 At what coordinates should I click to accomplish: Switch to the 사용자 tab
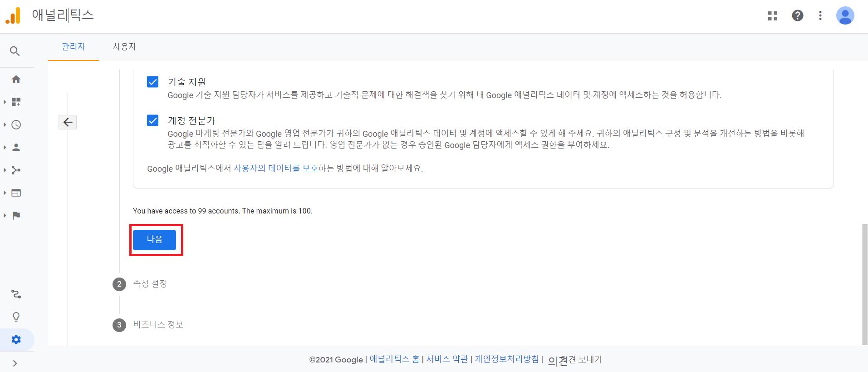[x=124, y=46]
